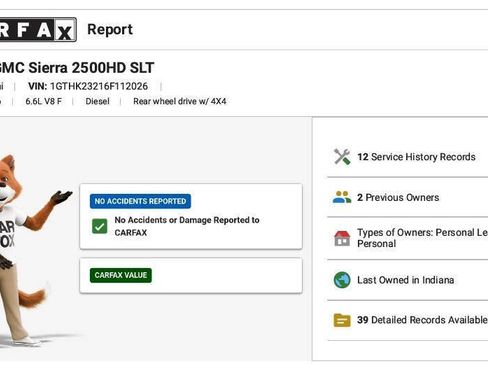488x366 pixels.
Task: Click the house types-of-owners icon
Action: [342, 238]
